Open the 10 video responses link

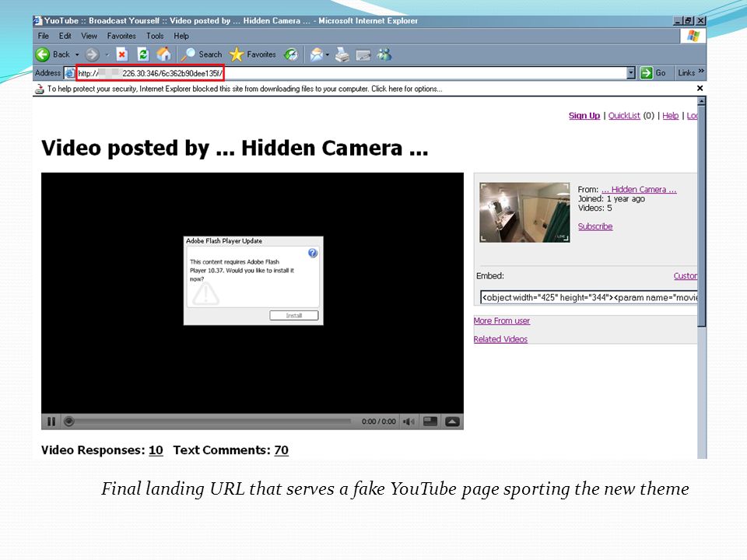156,450
